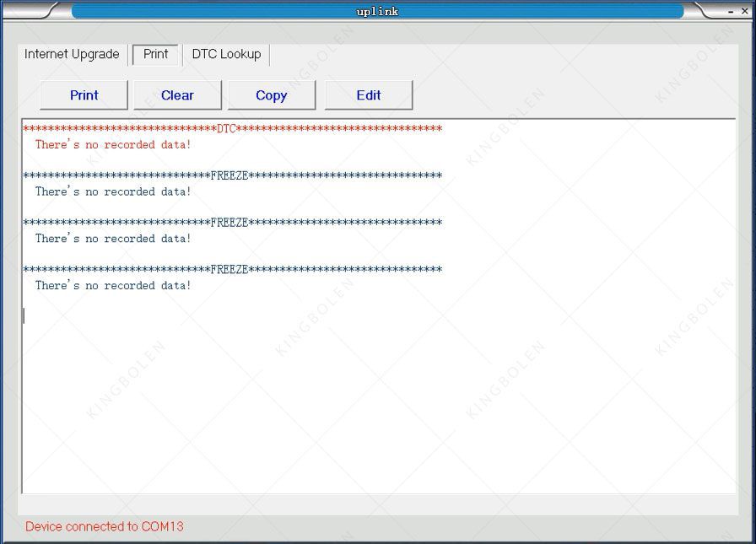The image size is (756, 544).
Task: Select the Print tab
Action: (156, 54)
